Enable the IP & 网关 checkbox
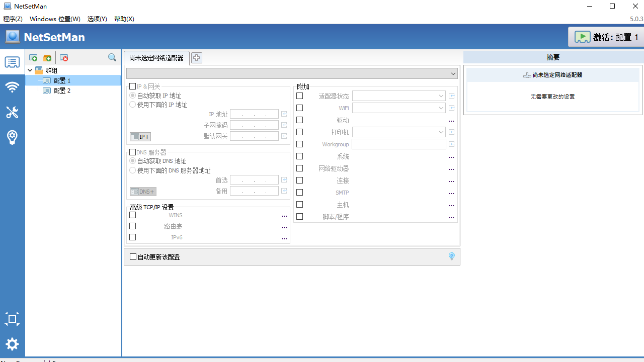This screenshot has width=644, height=362. [133, 86]
